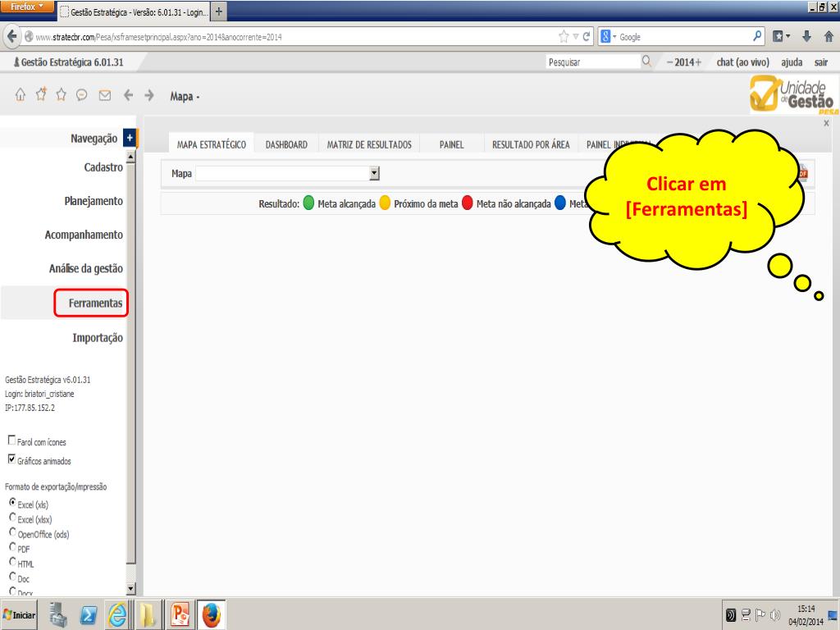Image resolution: width=840 pixels, height=630 pixels.
Task: Open Importação in the sidebar menu
Action: coord(98,337)
